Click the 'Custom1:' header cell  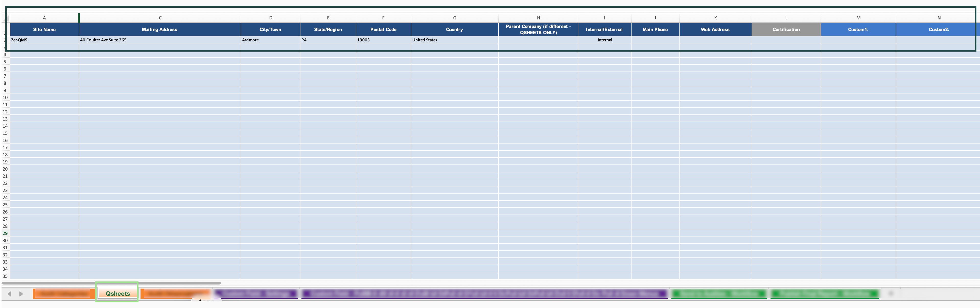click(858, 29)
